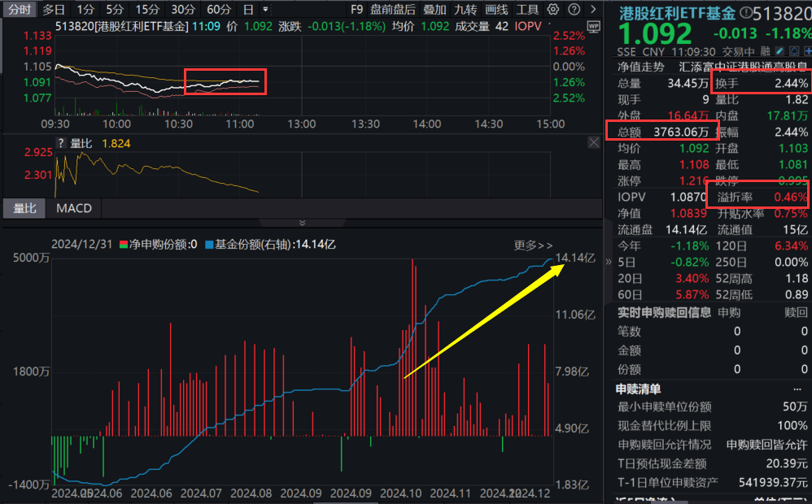
Task: Click the large price 1.092
Action: (x=655, y=34)
